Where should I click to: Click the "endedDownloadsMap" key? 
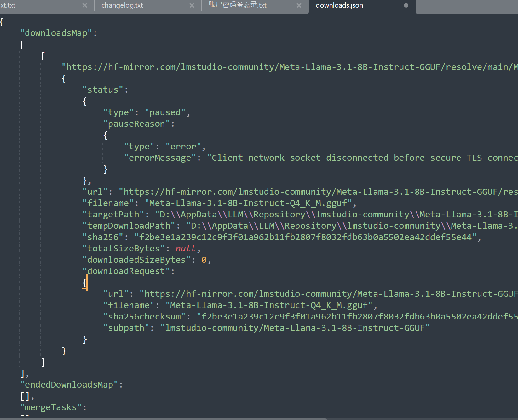coord(69,385)
